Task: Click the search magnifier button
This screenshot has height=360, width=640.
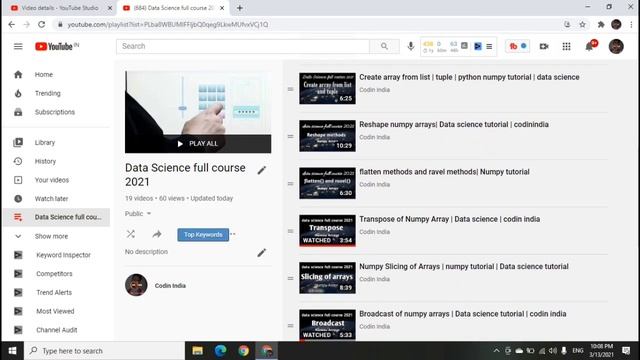Action: [x=384, y=46]
